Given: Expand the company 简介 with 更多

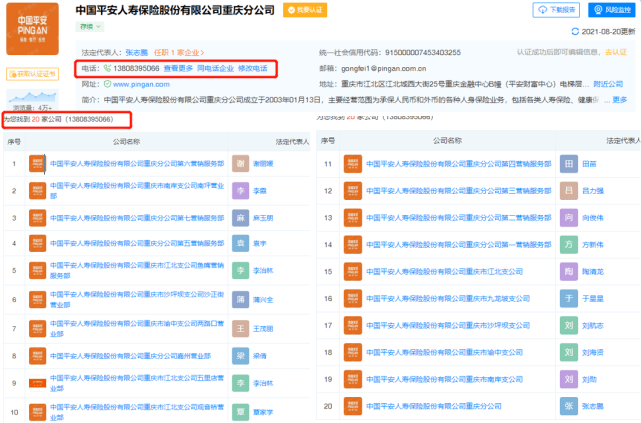Looking at the screenshot, I should (x=619, y=100).
